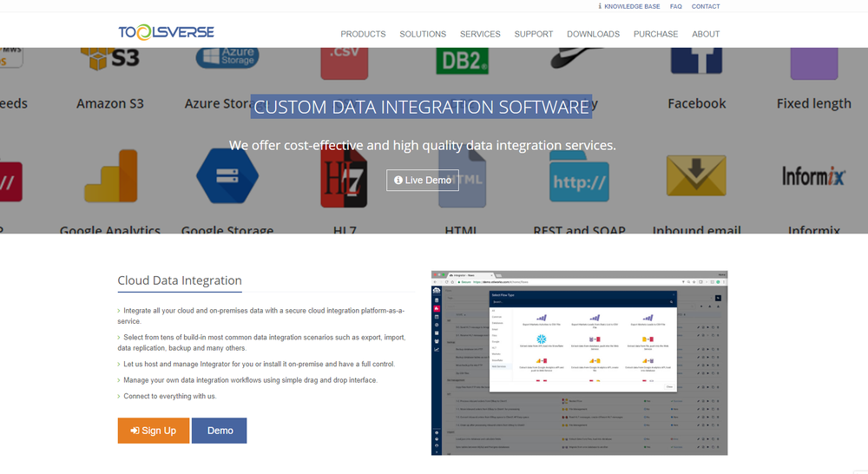
Task: Click the green DB2 icon
Action: pos(463,61)
